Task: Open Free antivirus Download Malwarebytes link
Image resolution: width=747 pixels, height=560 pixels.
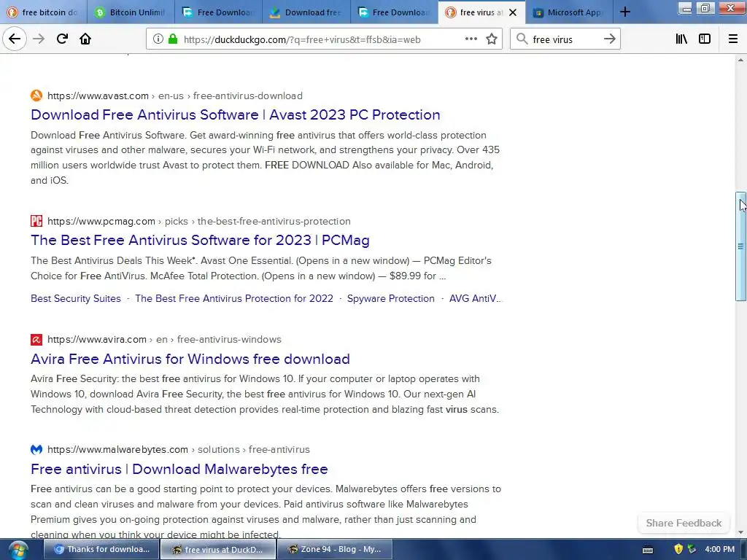Action: tap(179, 469)
